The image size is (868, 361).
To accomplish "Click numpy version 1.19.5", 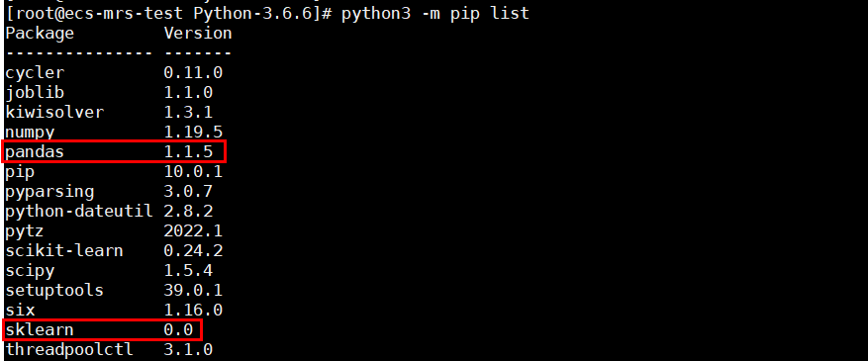I will click(193, 132).
